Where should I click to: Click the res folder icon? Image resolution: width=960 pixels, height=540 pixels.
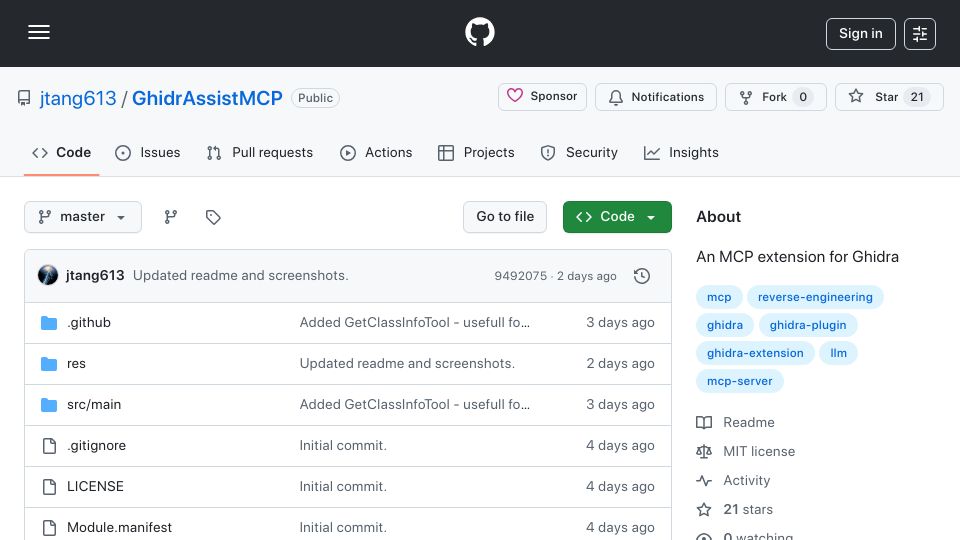pos(49,364)
